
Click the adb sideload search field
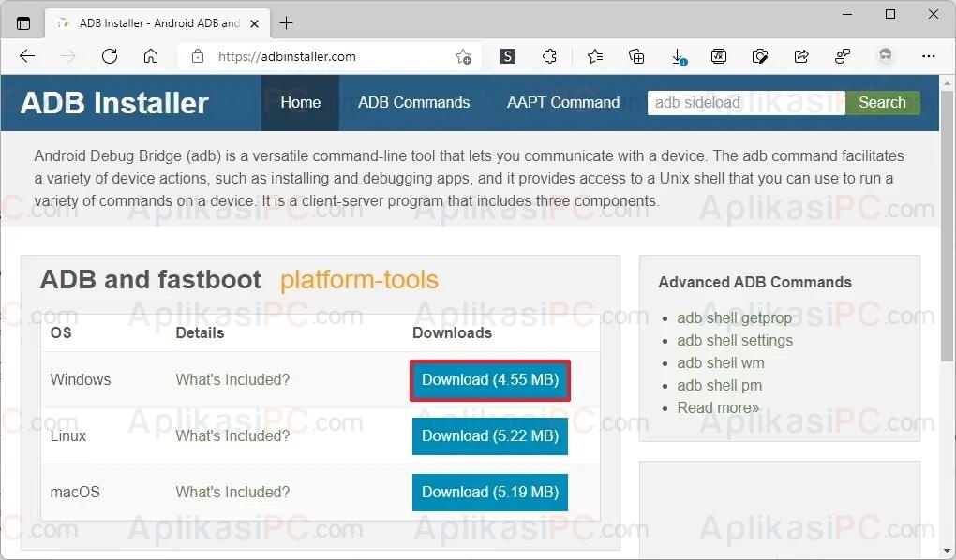(746, 103)
